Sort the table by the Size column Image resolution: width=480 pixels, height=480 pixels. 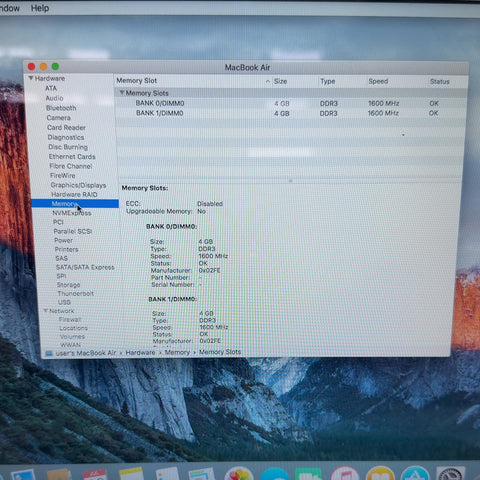(280, 81)
